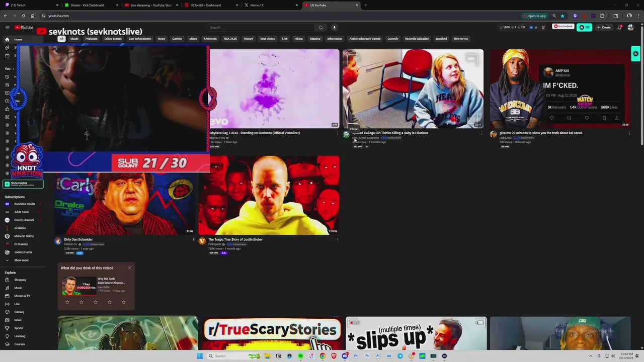Open Business Insider subscription channel
The image size is (644, 362).
(x=24, y=204)
